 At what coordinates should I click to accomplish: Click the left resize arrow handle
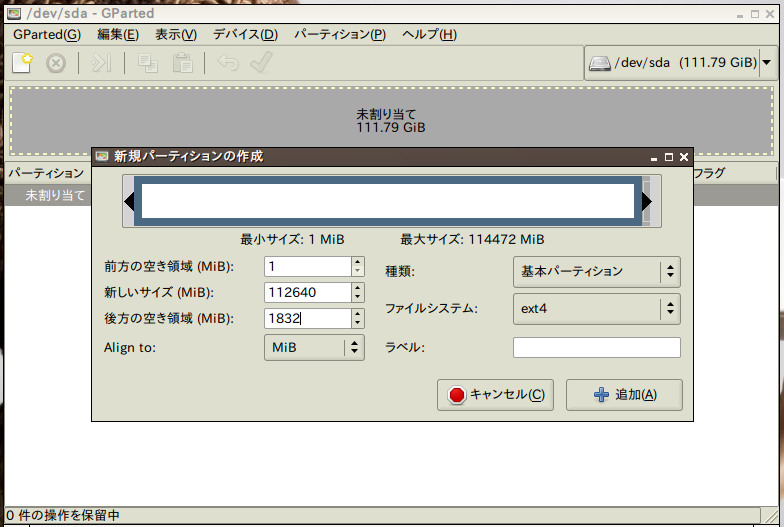pyautogui.click(x=129, y=201)
